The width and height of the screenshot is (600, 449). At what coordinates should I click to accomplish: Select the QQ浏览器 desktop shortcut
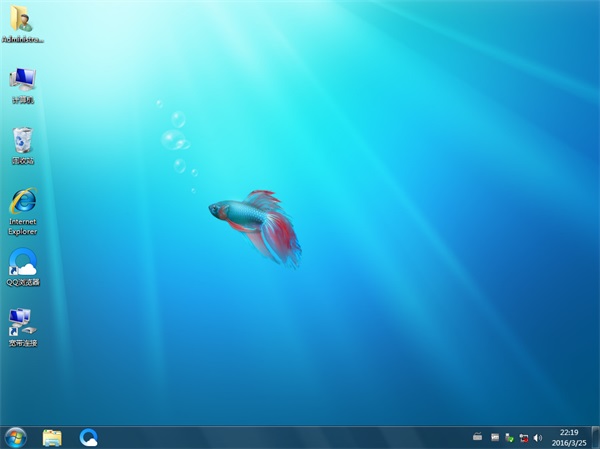tap(22, 263)
